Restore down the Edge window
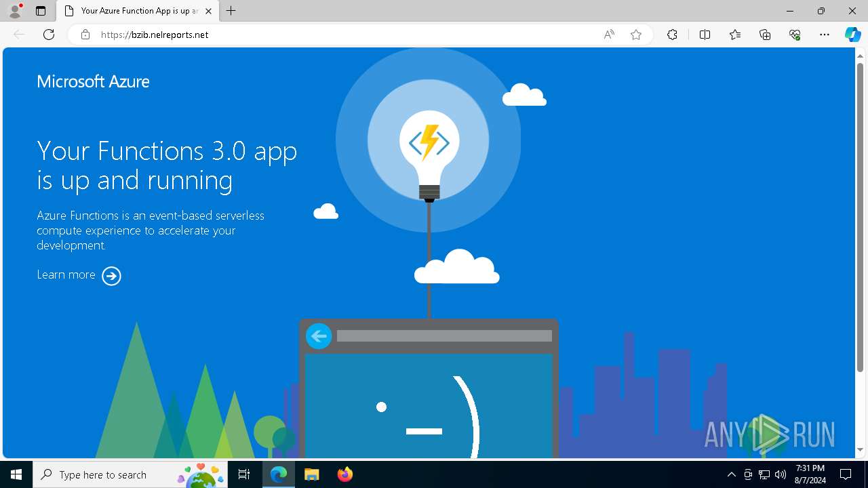 pos(821,11)
